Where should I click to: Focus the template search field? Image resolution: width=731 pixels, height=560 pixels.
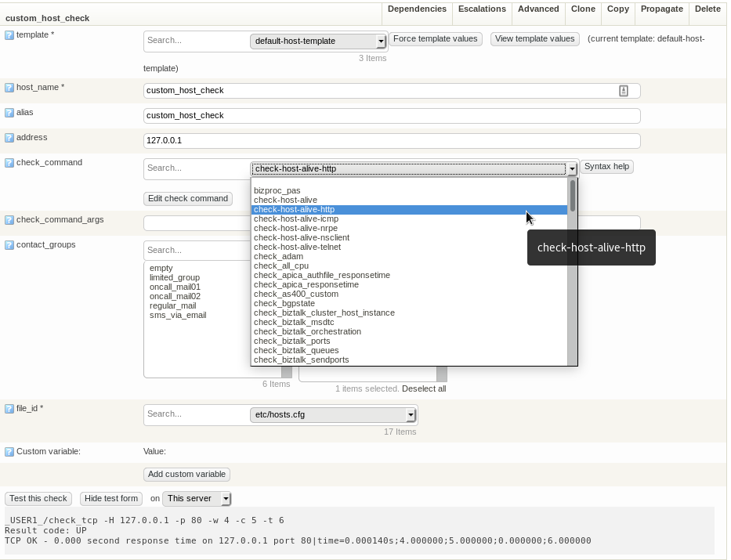197,41
